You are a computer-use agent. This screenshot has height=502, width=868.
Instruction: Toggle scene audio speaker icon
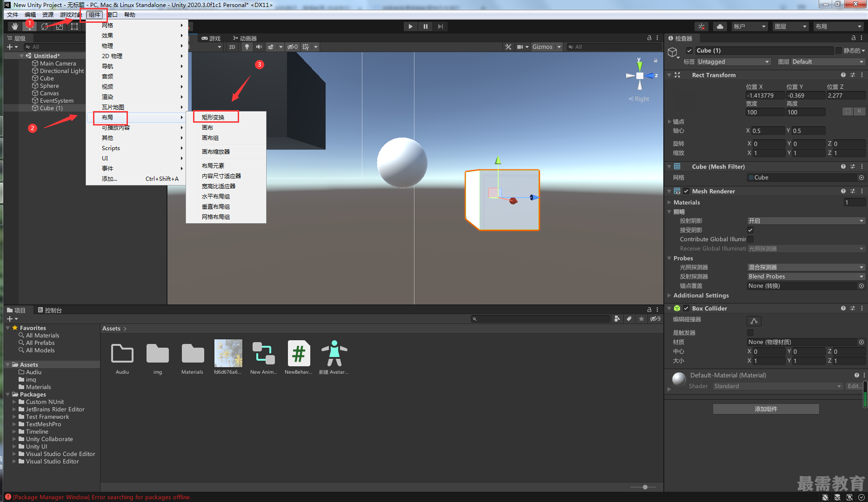click(x=259, y=47)
